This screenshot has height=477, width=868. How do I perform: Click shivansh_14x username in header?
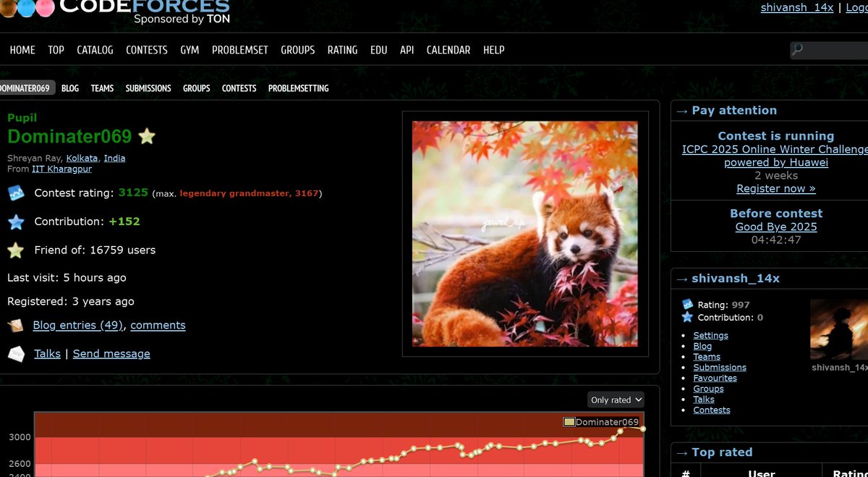[x=797, y=7]
